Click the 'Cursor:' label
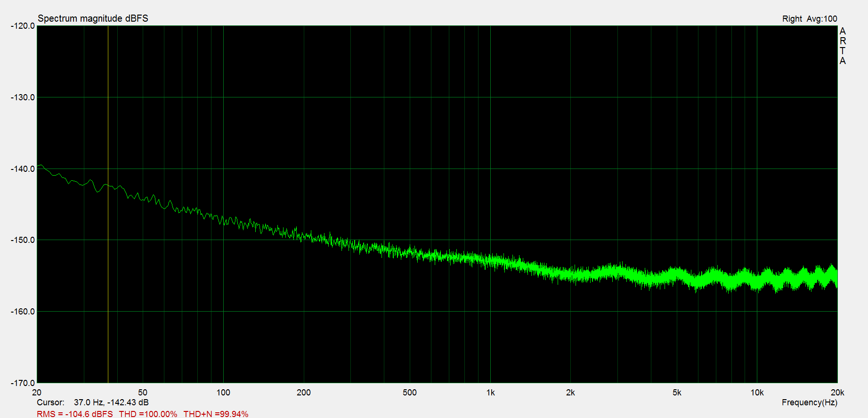This screenshot has width=868, height=418. tap(50, 402)
